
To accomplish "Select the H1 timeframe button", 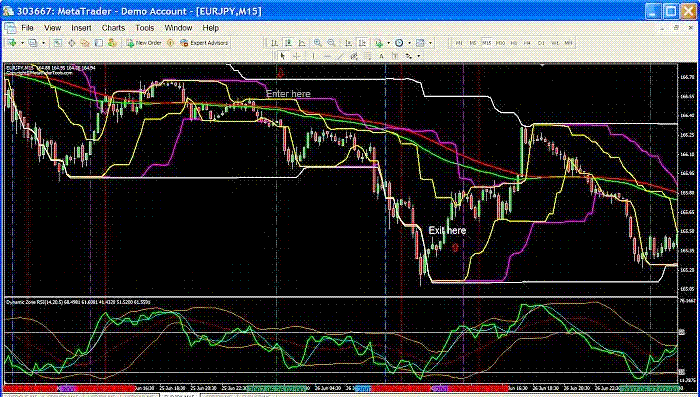I will 514,43.
